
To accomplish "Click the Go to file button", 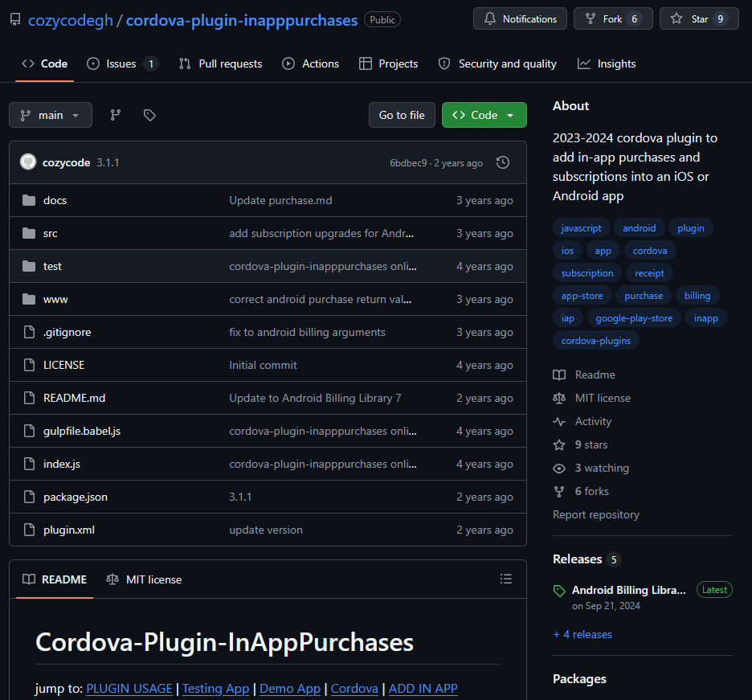I will (402, 115).
